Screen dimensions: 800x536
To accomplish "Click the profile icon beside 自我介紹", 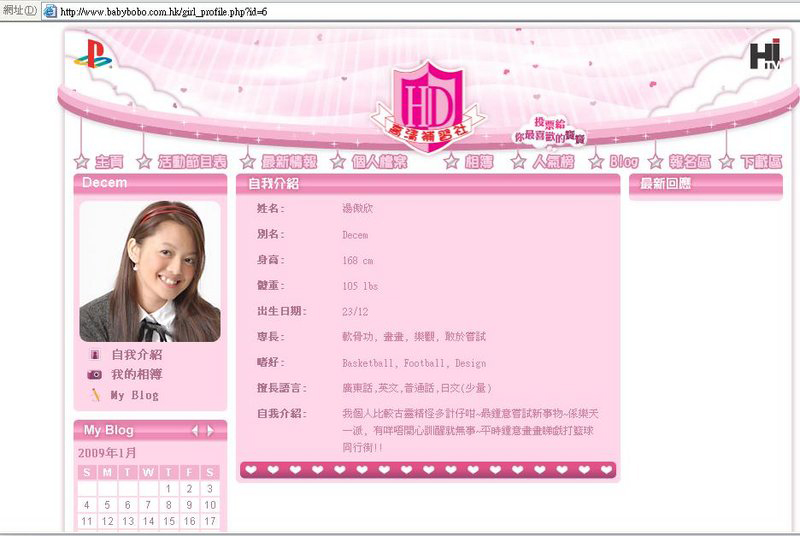I will [x=94, y=355].
